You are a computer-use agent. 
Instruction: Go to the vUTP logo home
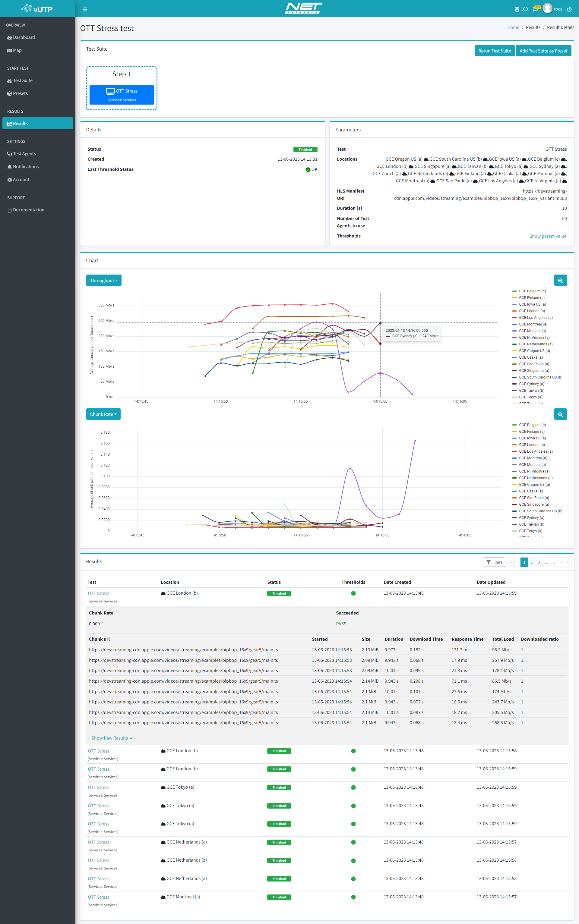tap(37, 8)
